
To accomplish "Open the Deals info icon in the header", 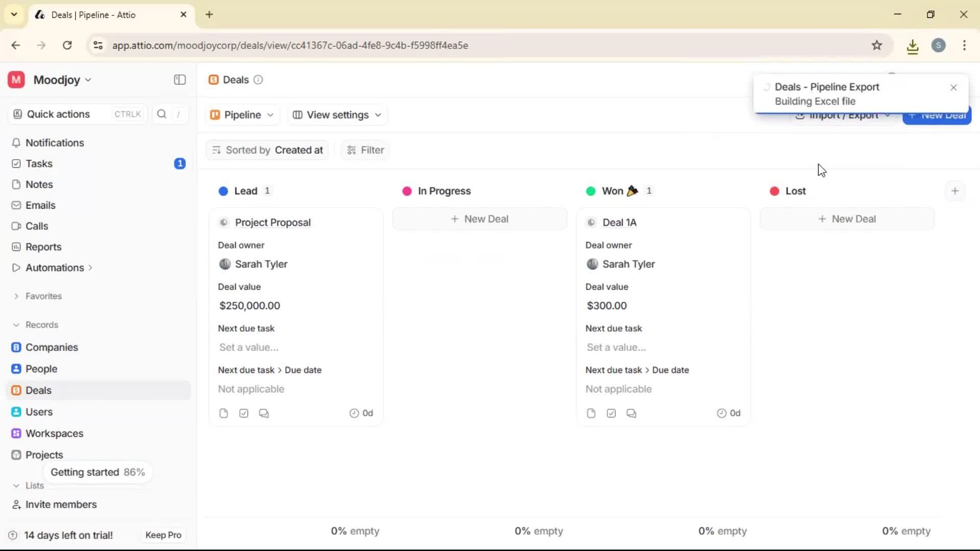I will [258, 80].
